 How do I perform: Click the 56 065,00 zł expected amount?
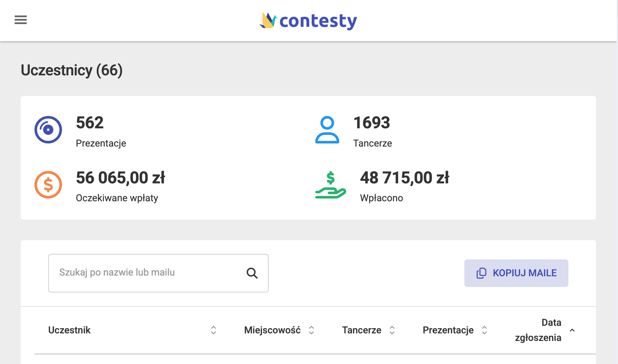click(x=121, y=178)
